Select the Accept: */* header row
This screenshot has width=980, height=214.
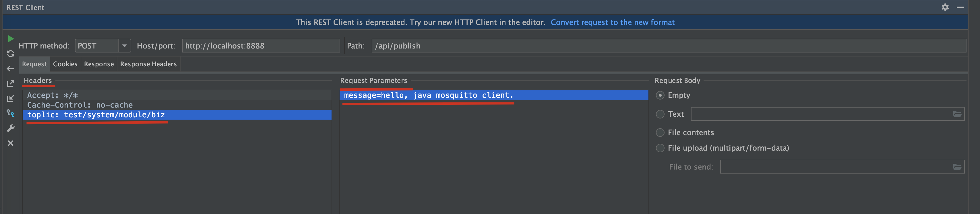coord(177,96)
